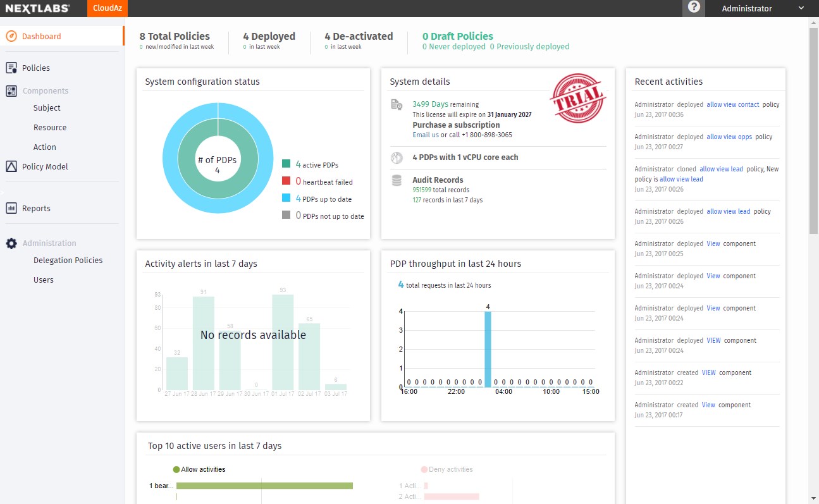Click the Policies document icon
The height and width of the screenshot is (504, 819).
coord(11,68)
